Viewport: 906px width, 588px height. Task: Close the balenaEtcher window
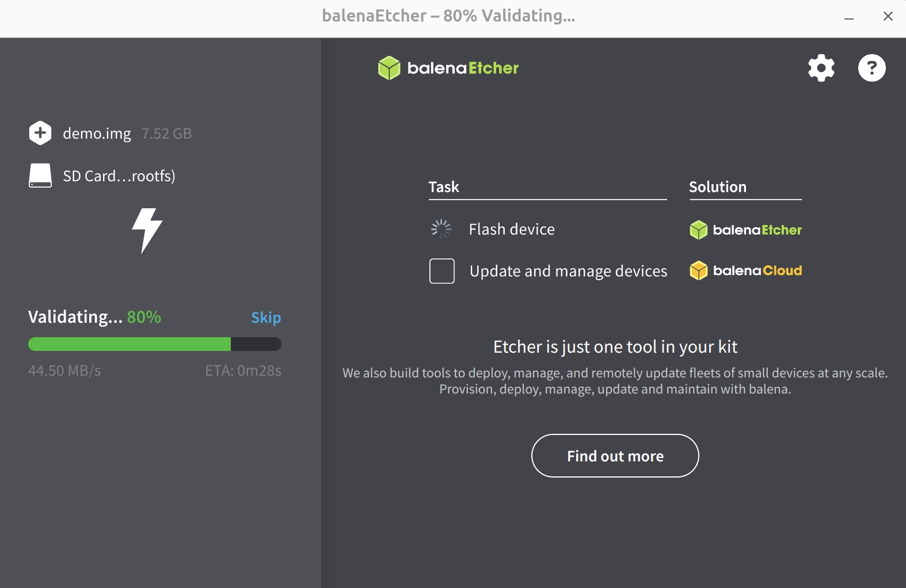click(888, 17)
